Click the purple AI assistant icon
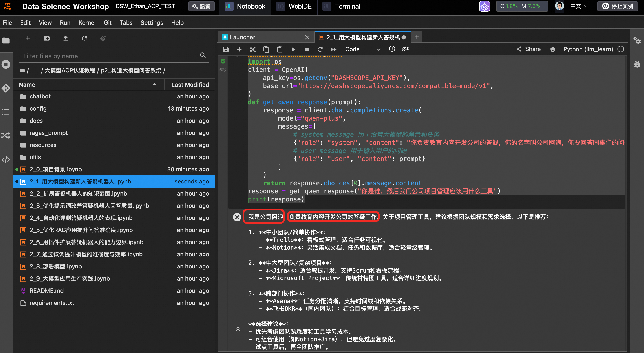The width and height of the screenshot is (644, 353). tap(485, 6)
